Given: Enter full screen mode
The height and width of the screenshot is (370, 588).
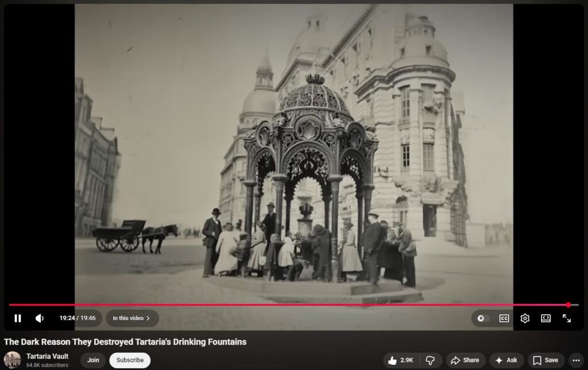Looking at the screenshot, I should (x=567, y=318).
